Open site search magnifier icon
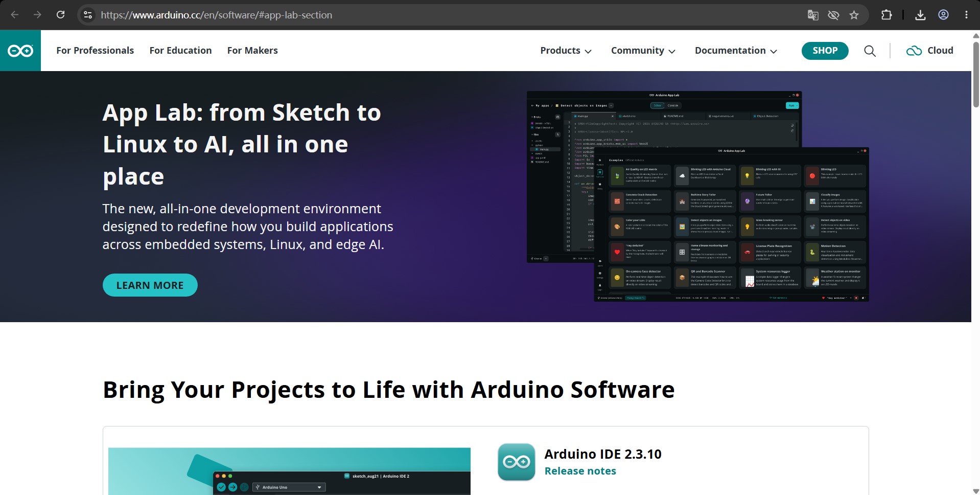This screenshot has width=980, height=495. coord(870,51)
